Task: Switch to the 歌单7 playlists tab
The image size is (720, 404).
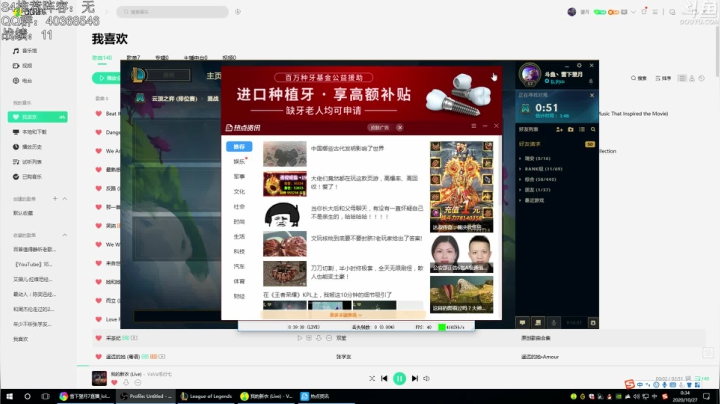Action: [x=133, y=57]
